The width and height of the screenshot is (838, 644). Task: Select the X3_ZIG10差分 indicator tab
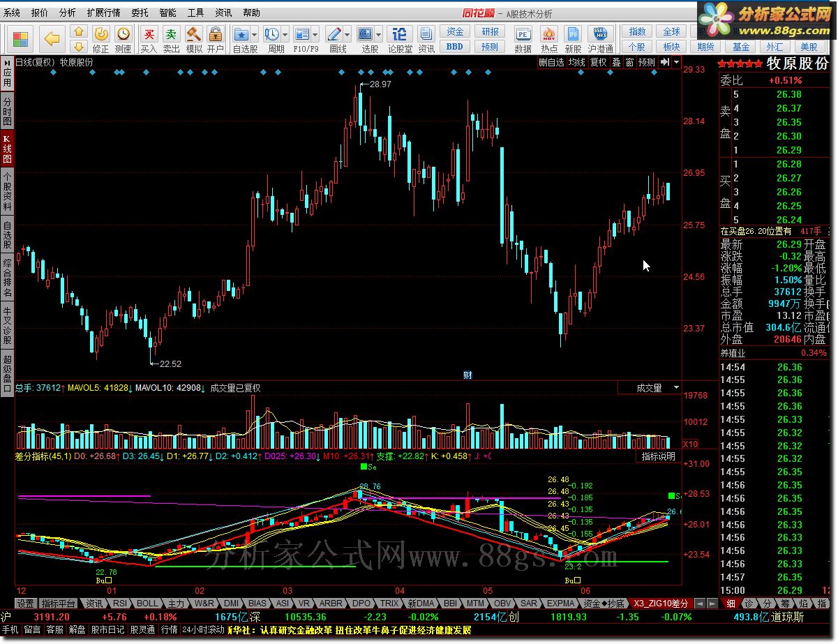(661, 603)
